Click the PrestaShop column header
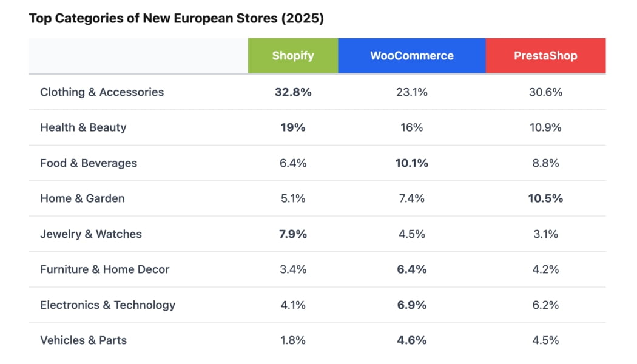 point(545,56)
